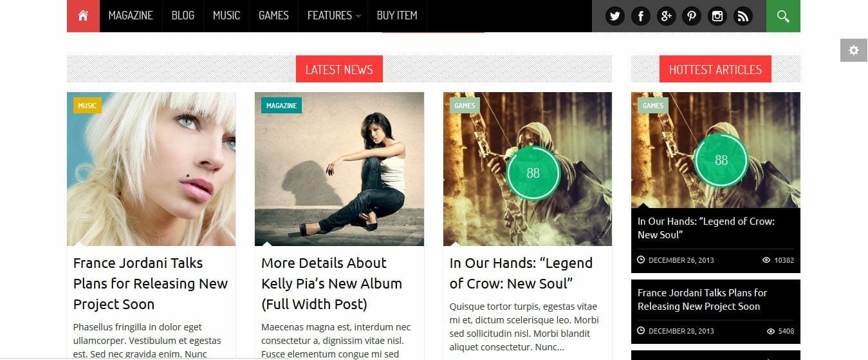Select the Blog menu item

tap(183, 15)
